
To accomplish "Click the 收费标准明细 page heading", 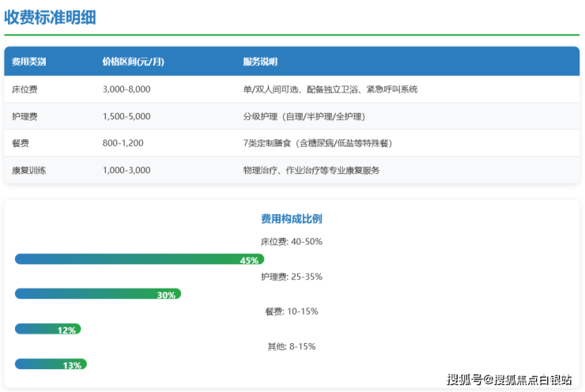I will (x=50, y=17).
